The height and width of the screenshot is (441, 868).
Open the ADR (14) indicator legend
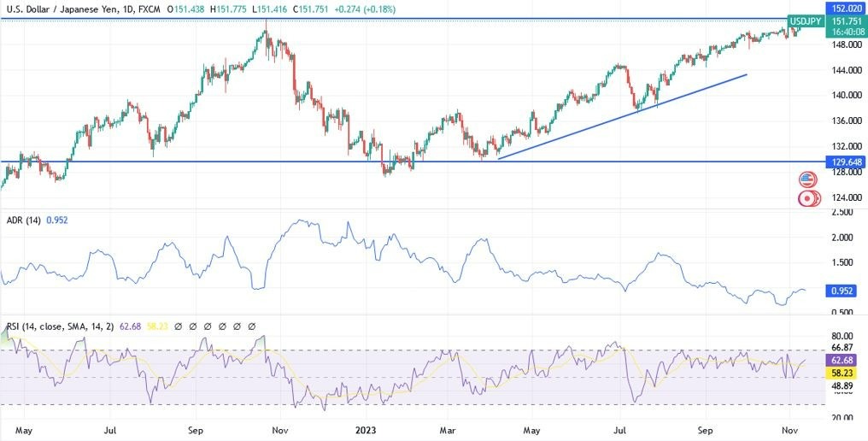[23, 220]
